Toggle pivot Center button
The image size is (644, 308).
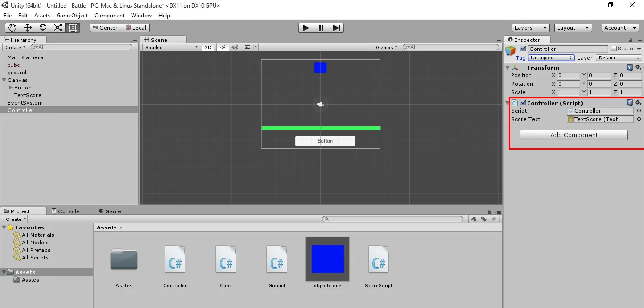pyautogui.click(x=105, y=28)
